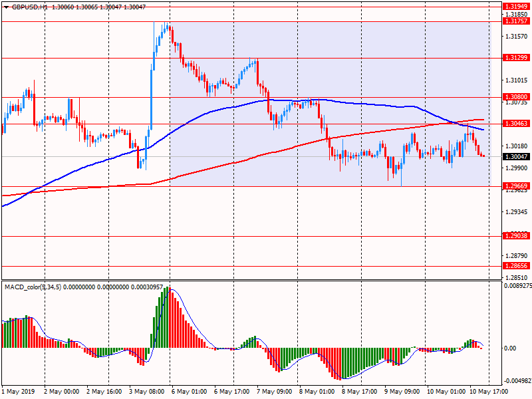Click the GBPUSD,H1 symbol title
Screen dimensions: 532x399
point(30,7)
